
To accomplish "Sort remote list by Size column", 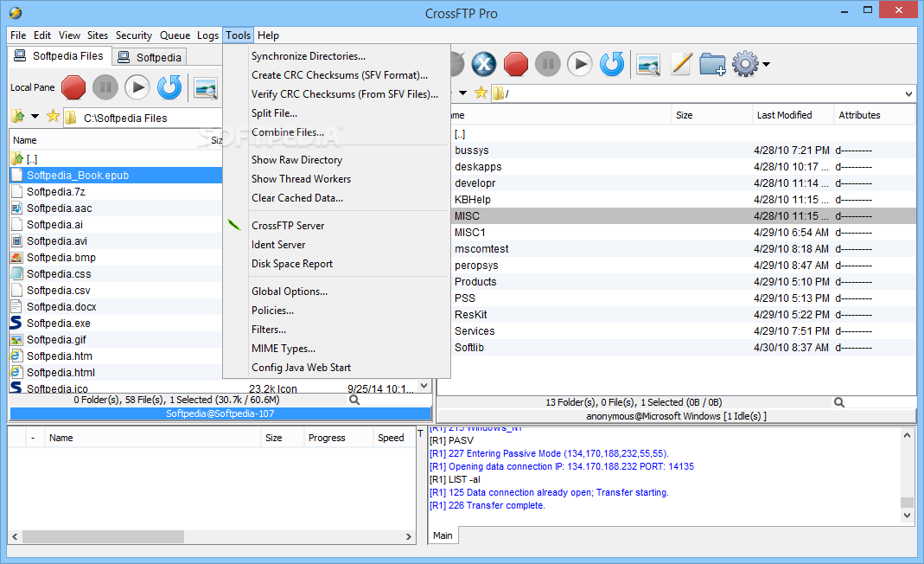I will click(x=712, y=115).
